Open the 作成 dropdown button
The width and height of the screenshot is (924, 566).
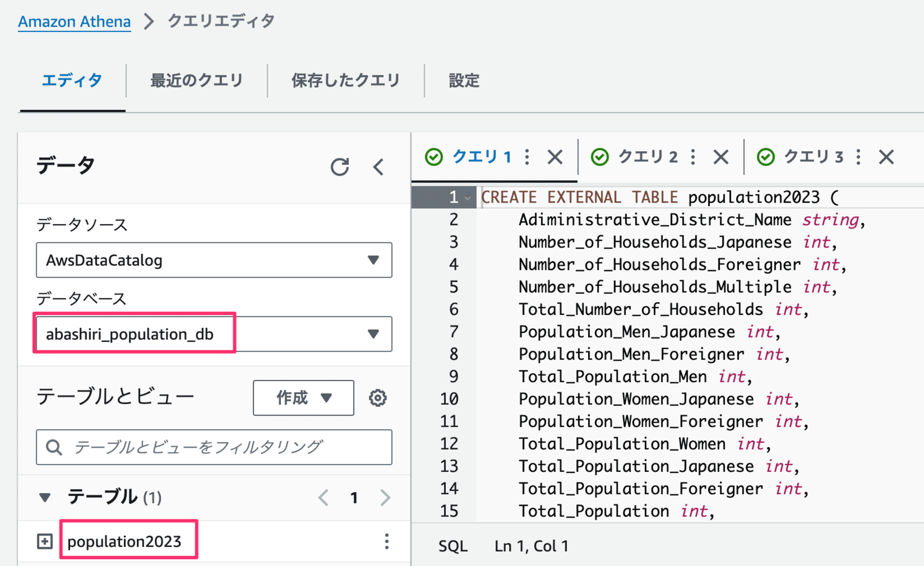point(304,398)
